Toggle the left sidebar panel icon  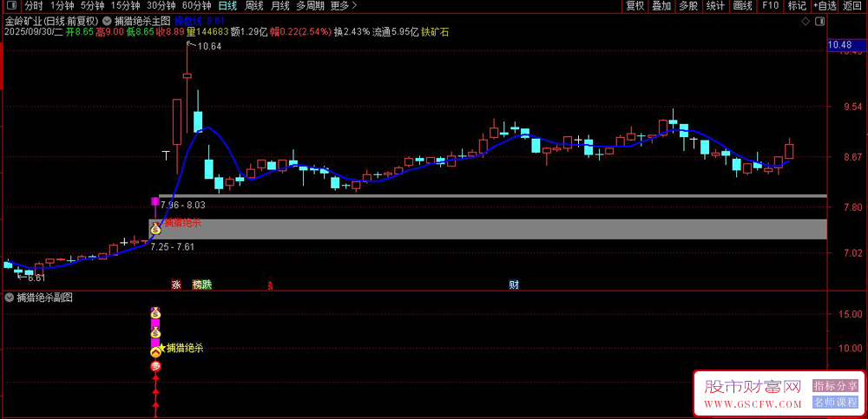tap(11, 6)
